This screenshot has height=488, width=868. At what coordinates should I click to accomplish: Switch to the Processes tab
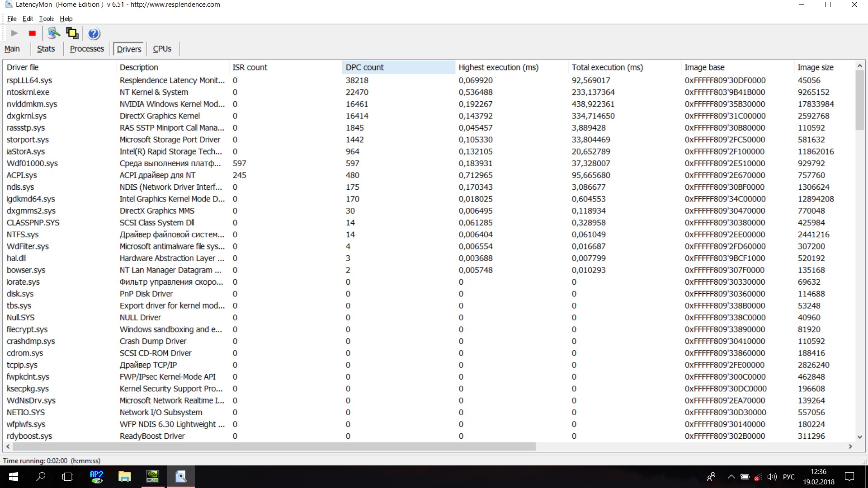pos(87,49)
